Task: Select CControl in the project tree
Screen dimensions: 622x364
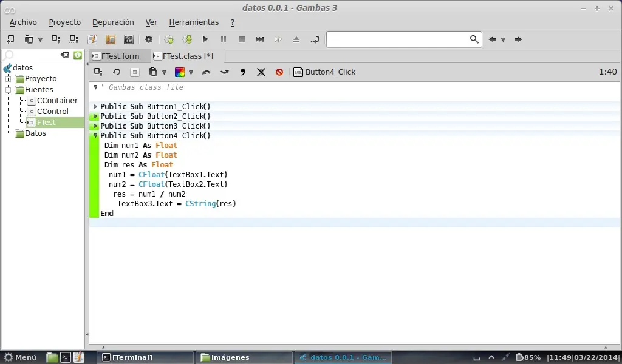Action: [52, 112]
